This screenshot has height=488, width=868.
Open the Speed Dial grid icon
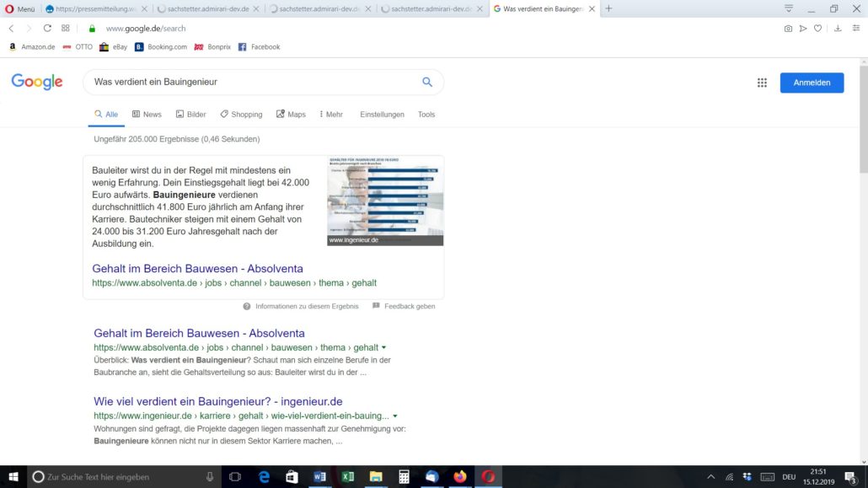pyautogui.click(x=66, y=29)
